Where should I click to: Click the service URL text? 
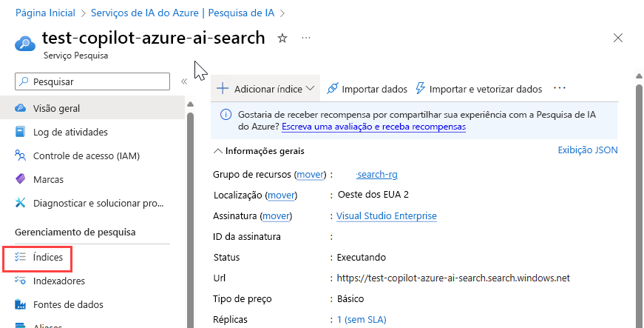453,278
